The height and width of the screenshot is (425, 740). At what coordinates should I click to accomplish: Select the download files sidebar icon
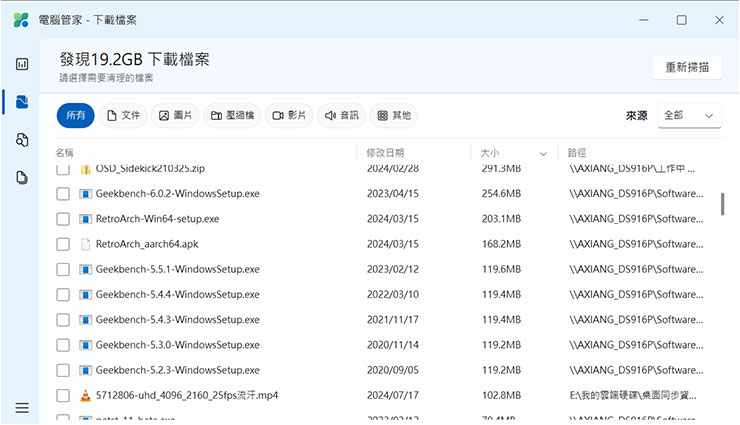point(22,102)
